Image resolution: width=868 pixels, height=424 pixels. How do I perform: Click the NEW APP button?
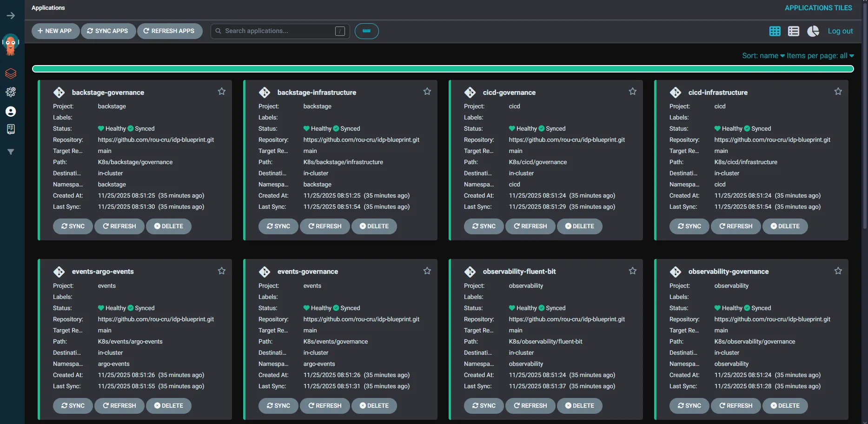coord(55,31)
